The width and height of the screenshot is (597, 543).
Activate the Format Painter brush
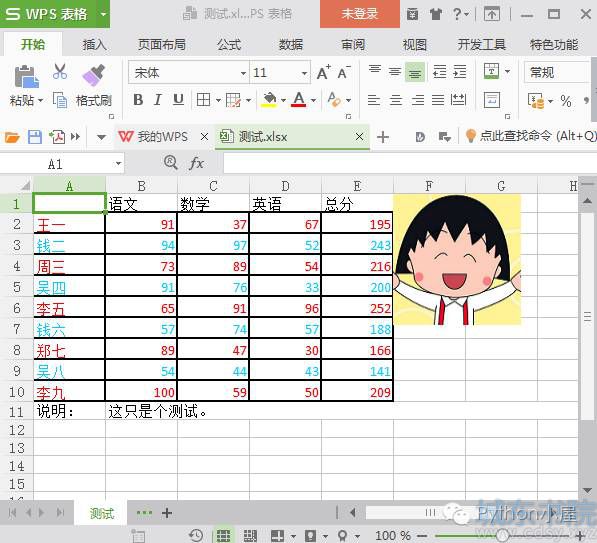(x=94, y=75)
